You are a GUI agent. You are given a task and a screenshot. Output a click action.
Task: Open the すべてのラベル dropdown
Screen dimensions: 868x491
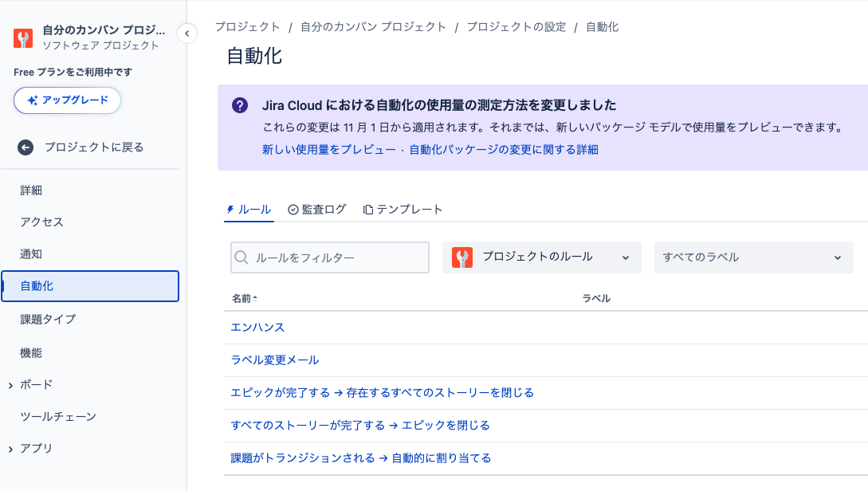pos(753,257)
